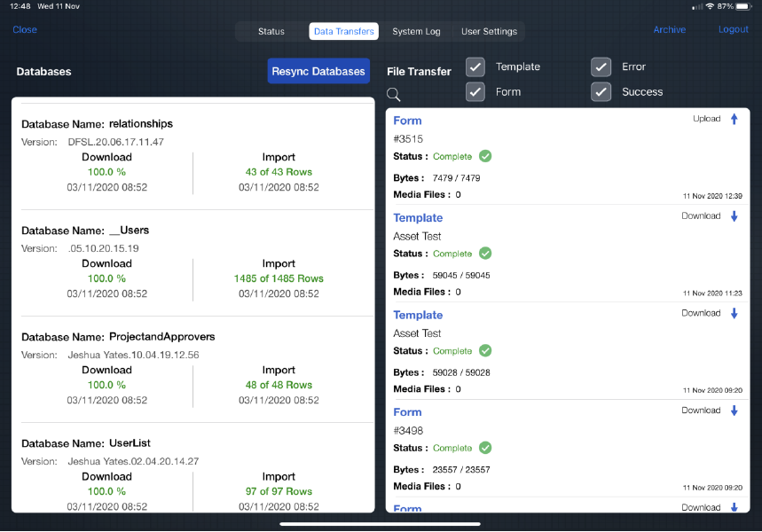Click the green complete checkmark for Form #3498
Screen dimensions: 762x532
click(x=485, y=448)
